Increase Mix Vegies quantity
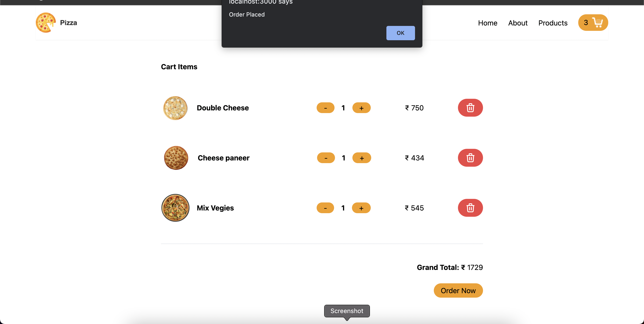 [361, 208]
